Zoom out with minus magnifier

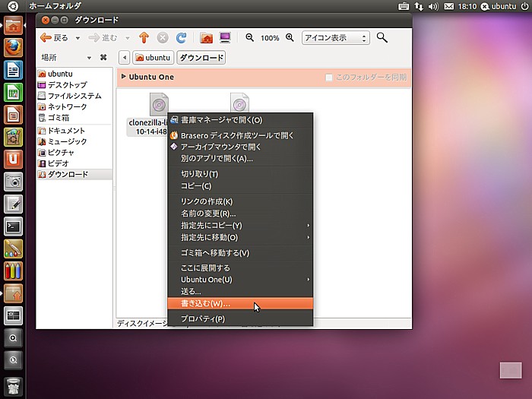coord(250,38)
